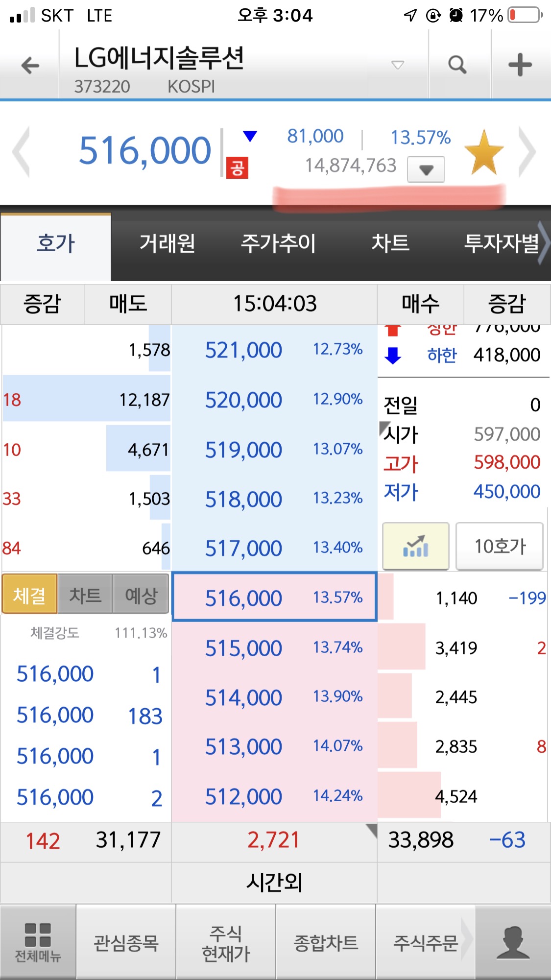
Task: Select ask price 518,000 row
Action: [274, 499]
